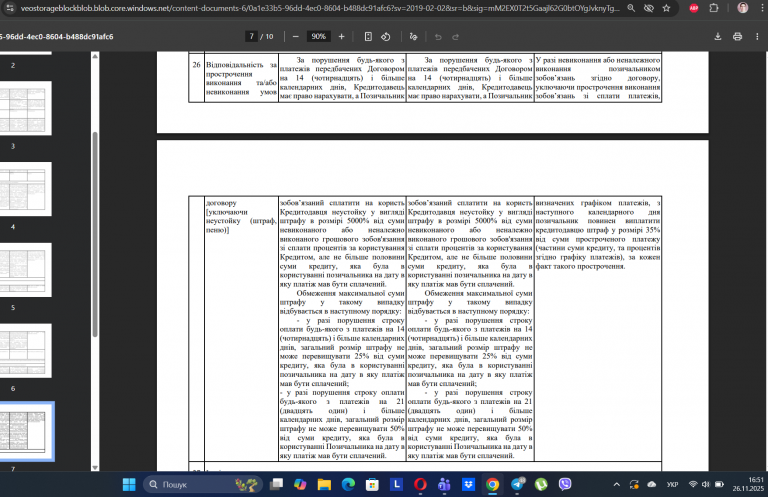Open volume speaker tray icon
The height and width of the screenshot is (497, 768).
tap(706, 484)
